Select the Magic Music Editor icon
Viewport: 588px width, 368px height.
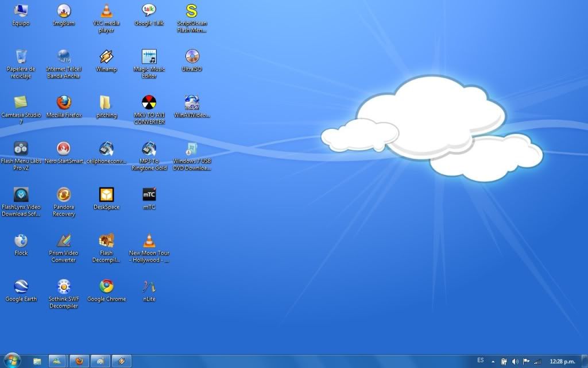point(149,64)
